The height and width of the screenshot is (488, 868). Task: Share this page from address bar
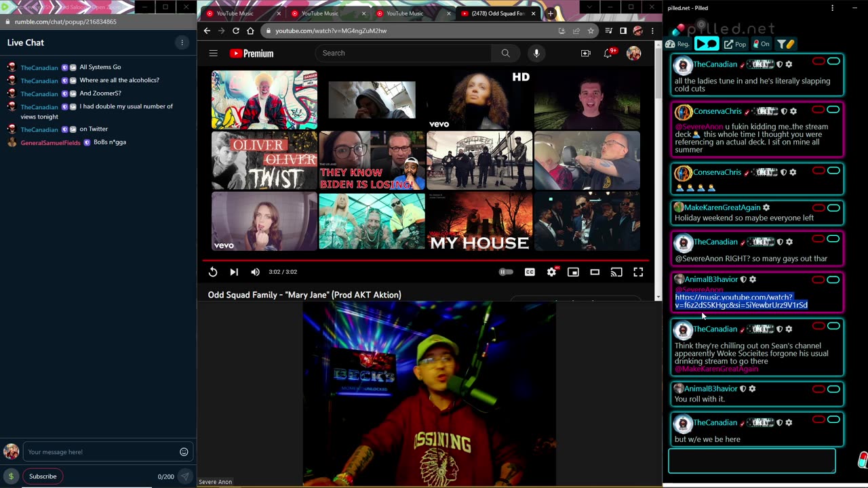click(x=576, y=30)
